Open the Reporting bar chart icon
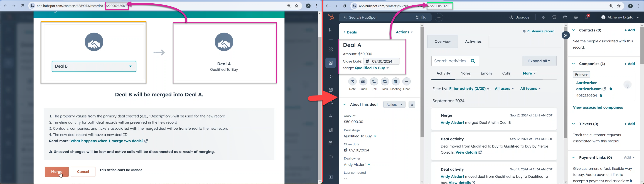This screenshot has height=184, width=644. (x=331, y=130)
